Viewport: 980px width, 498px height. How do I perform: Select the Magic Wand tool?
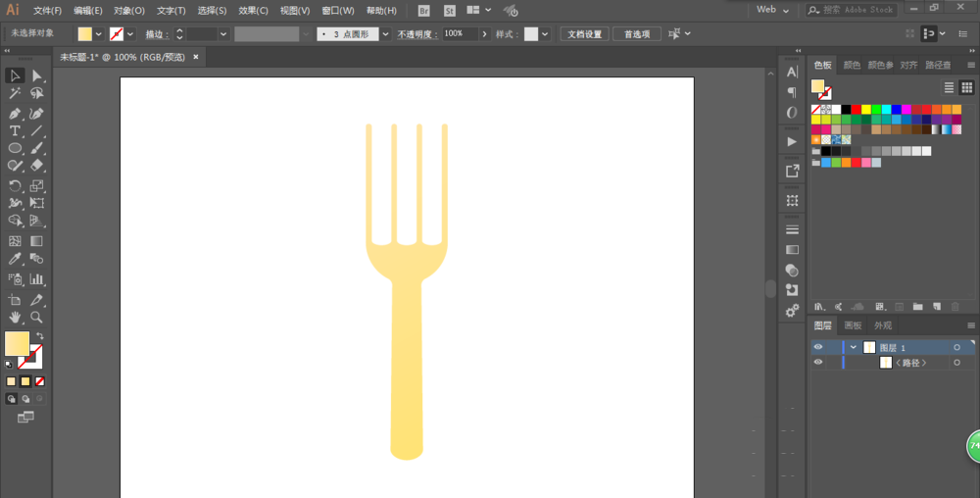click(15, 93)
